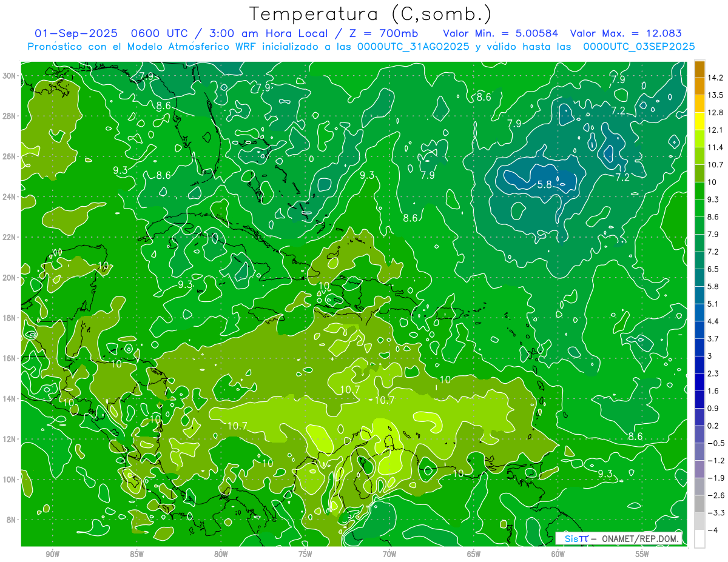Click the "Valor Max. = 12.083" readout
This screenshot has width=728, height=562.
tap(625, 34)
